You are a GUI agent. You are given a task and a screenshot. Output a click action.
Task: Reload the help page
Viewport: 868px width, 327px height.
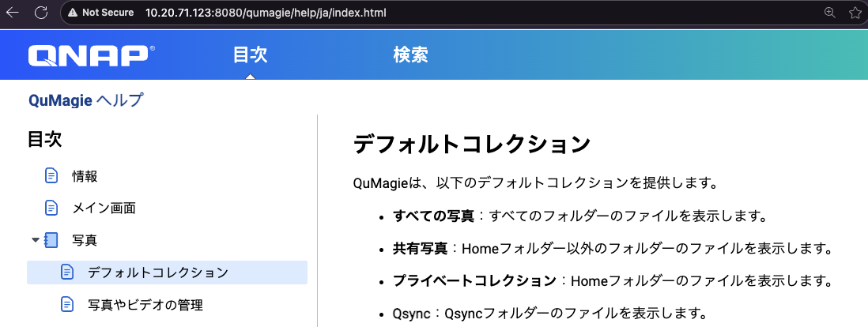41,13
